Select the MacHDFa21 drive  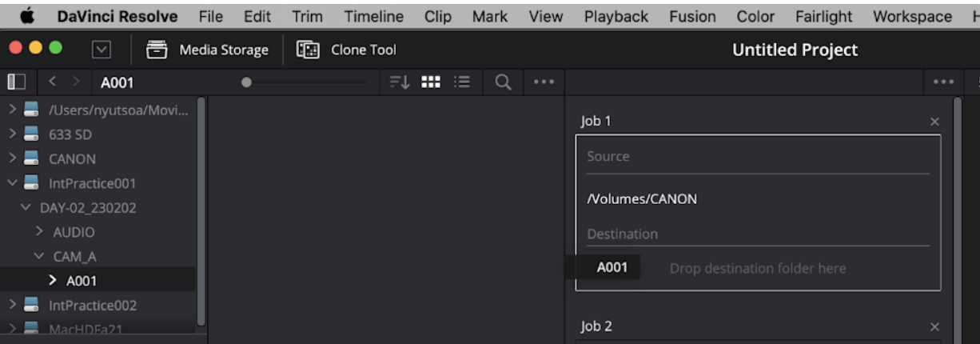coord(86,329)
